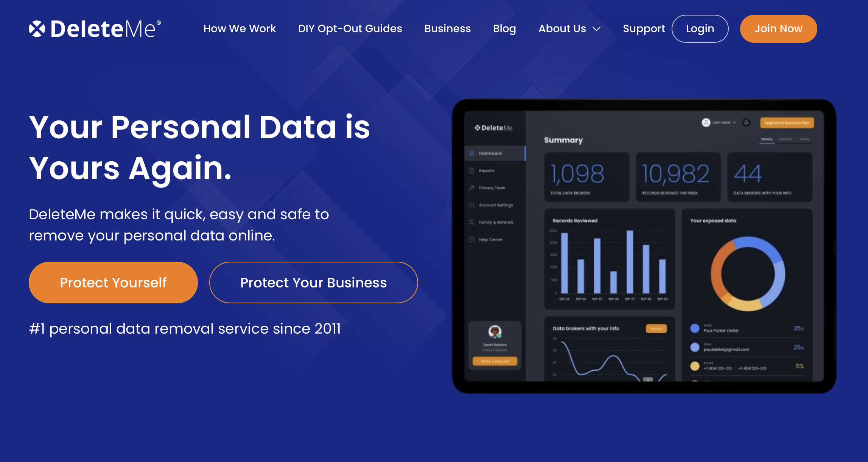This screenshot has height=462, width=868.
Task: Click the Make a Request option
Action: 495,361
